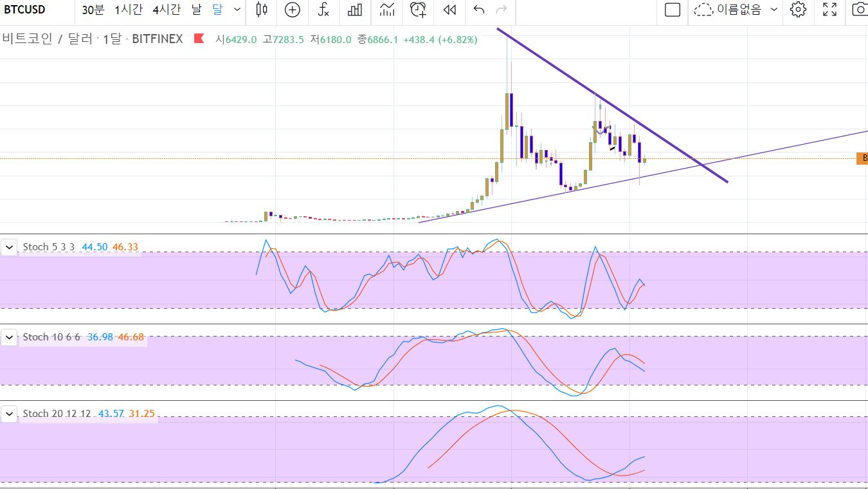This screenshot has width=868, height=489.
Task: Collapse the Stoch 10 6 6 pane
Action: tap(10, 337)
